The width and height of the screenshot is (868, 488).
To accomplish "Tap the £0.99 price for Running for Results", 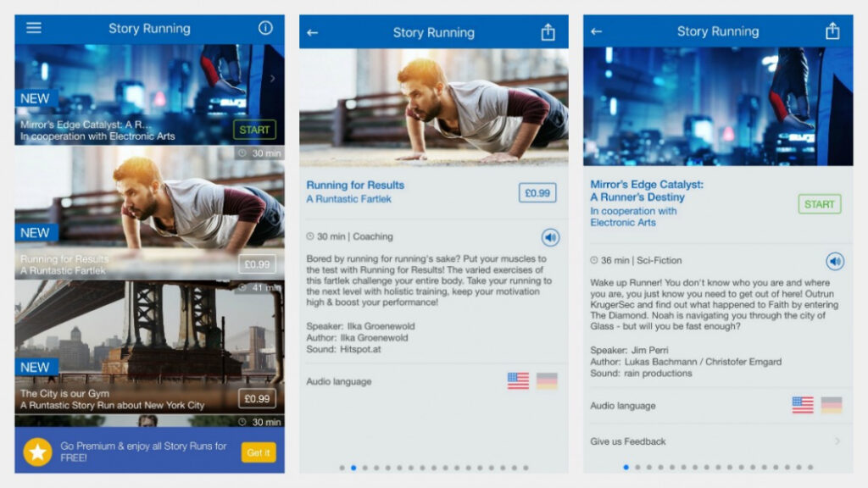I will pyautogui.click(x=537, y=191).
